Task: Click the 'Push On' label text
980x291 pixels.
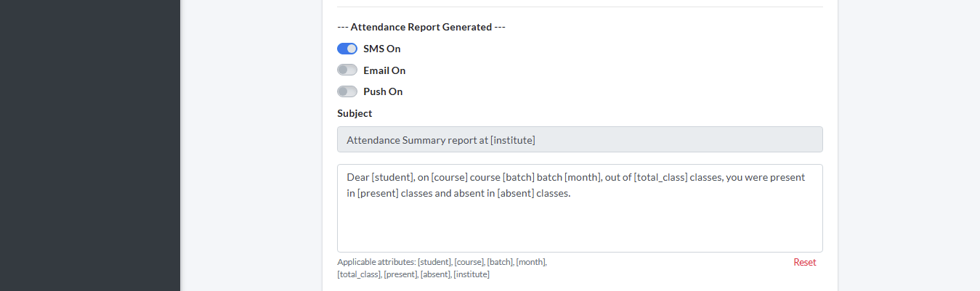Action: click(383, 91)
